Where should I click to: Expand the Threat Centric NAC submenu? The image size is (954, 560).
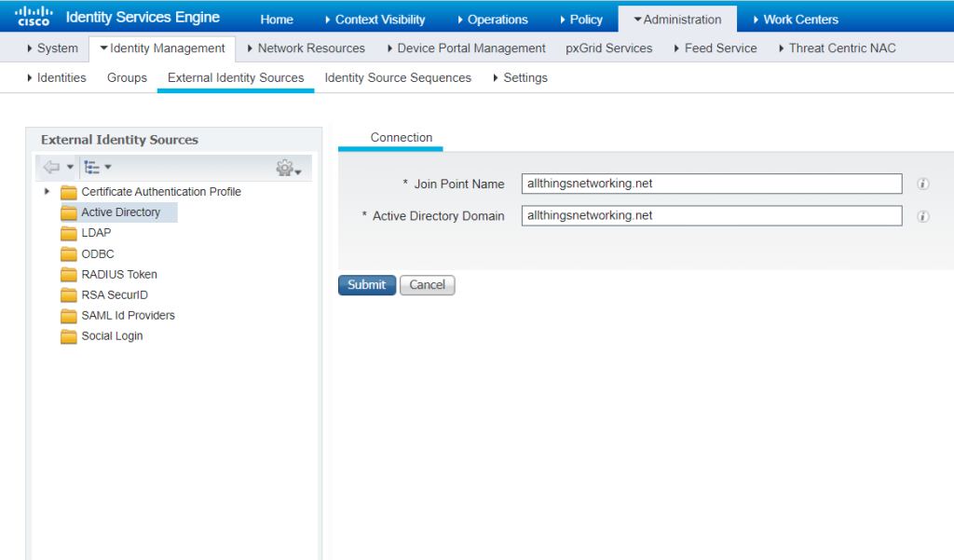(838, 48)
